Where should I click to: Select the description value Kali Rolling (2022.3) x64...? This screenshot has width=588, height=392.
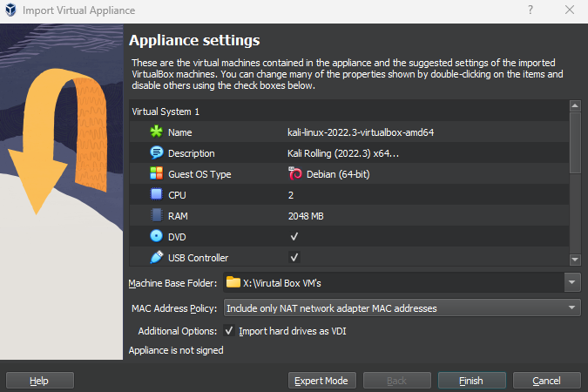pos(342,153)
